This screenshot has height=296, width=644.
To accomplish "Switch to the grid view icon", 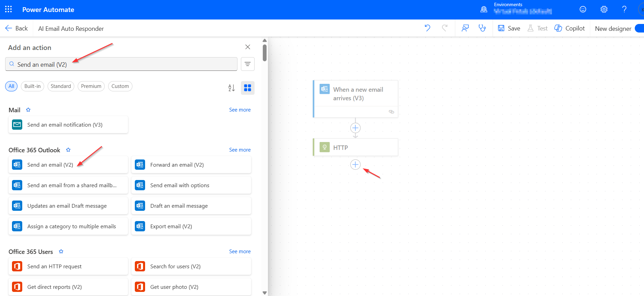I will coord(248,88).
